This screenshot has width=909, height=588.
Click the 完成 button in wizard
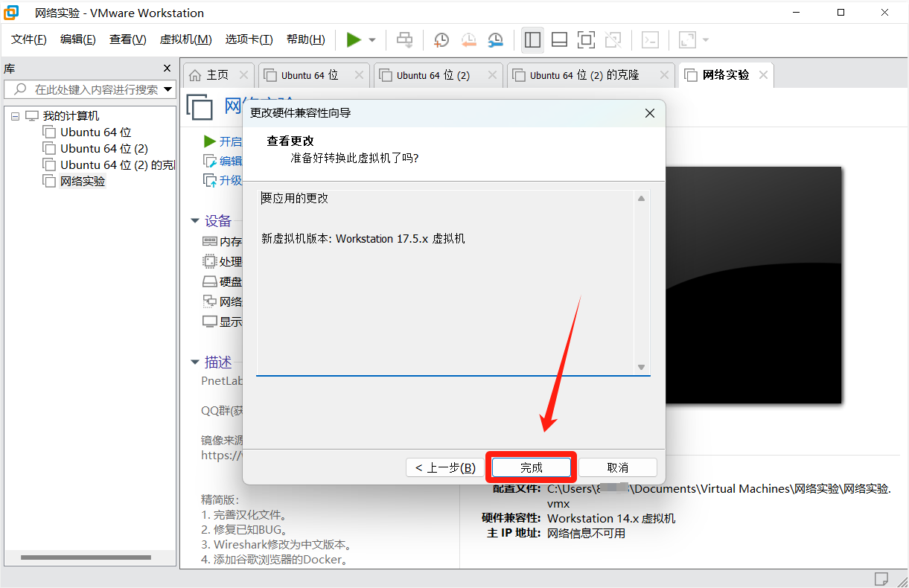[532, 467]
